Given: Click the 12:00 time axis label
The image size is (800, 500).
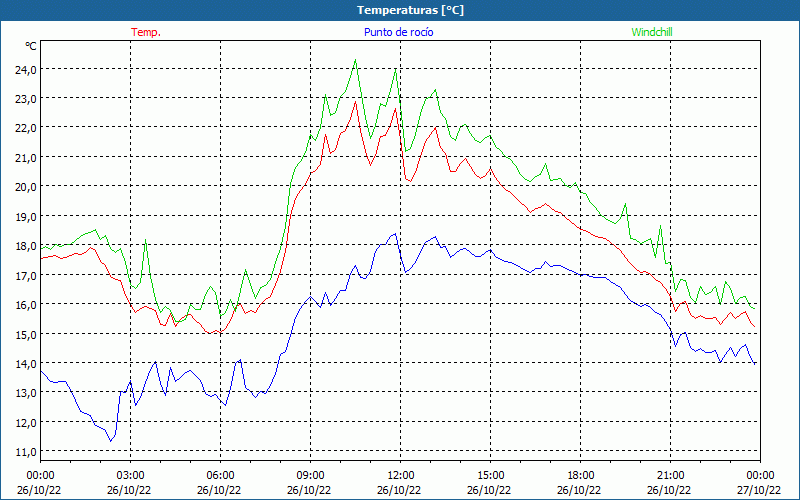Looking at the screenshot, I should click(401, 476).
